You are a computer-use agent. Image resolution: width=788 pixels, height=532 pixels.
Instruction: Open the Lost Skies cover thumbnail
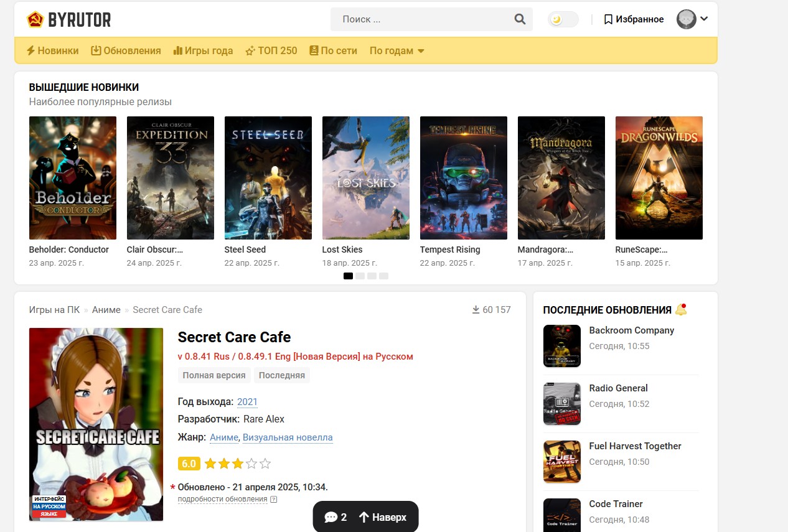click(366, 178)
